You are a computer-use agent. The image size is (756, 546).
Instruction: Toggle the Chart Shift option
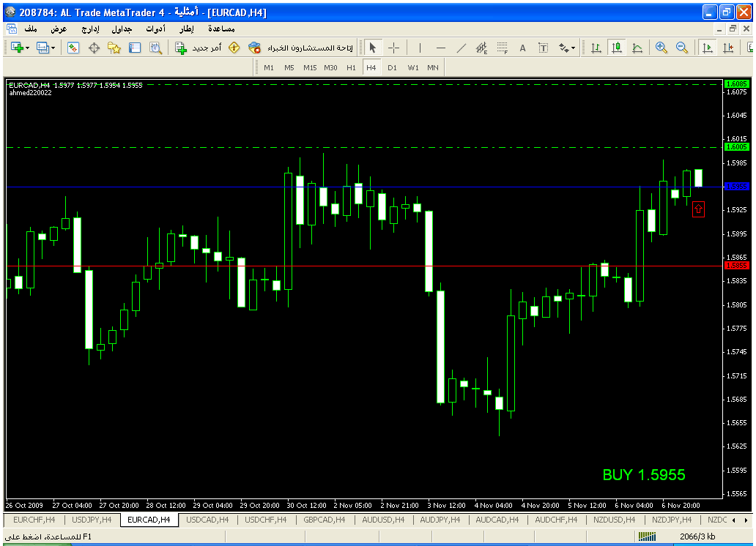click(x=727, y=48)
